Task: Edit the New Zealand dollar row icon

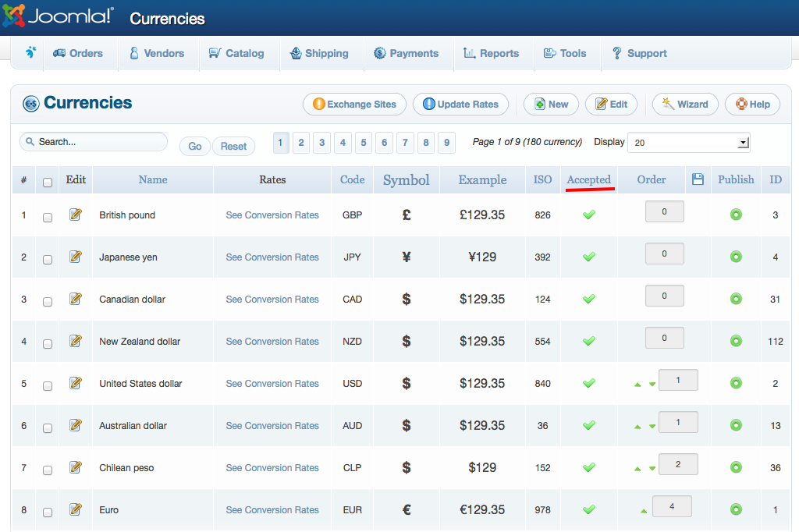Action: (76, 340)
